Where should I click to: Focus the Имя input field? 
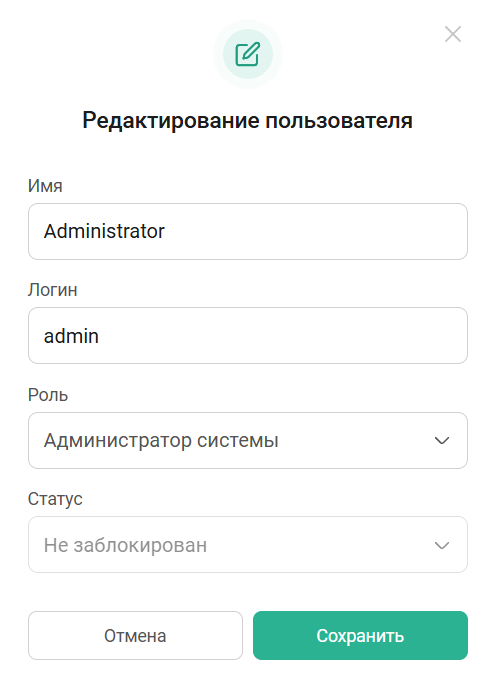tap(248, 231)
